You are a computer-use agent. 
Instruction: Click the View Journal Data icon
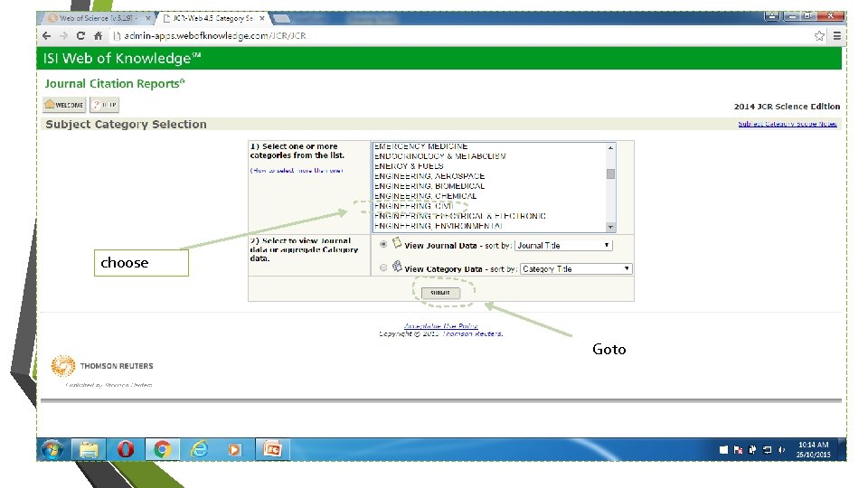click(397, 243)
